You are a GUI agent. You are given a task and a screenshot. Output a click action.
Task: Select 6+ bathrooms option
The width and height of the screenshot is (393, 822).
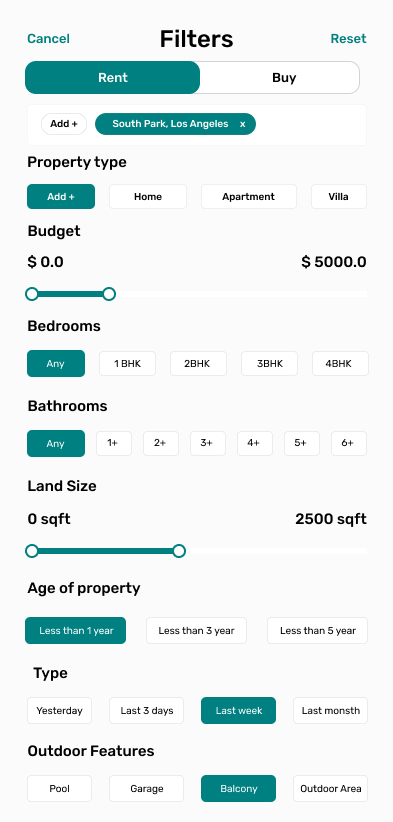tap(348, 444)
